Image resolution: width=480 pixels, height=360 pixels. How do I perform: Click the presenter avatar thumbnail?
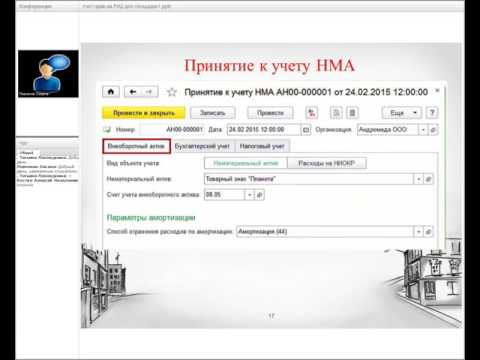pyautogui.click(x=48, y=74)
